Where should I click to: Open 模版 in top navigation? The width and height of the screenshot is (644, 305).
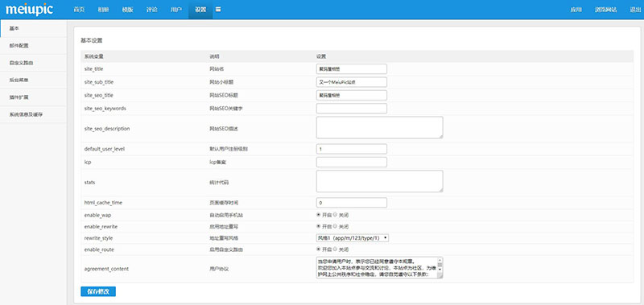click(x=127, y=10)
